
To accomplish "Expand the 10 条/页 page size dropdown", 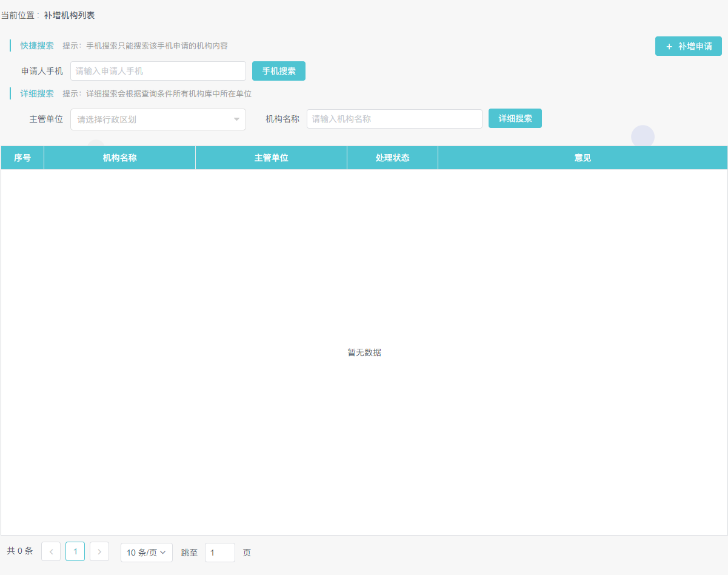I will tap(146, 553).
